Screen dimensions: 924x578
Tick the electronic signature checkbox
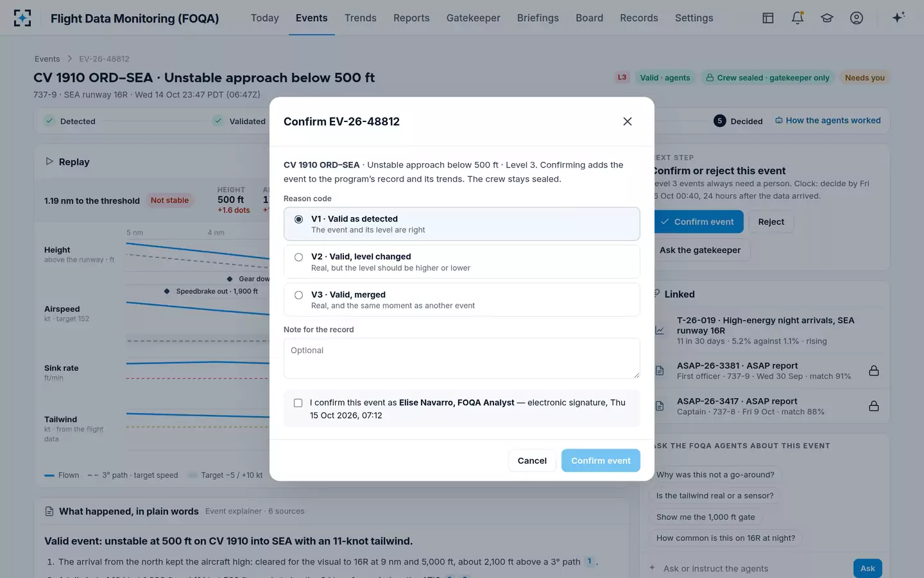click(x=298, y=403)
